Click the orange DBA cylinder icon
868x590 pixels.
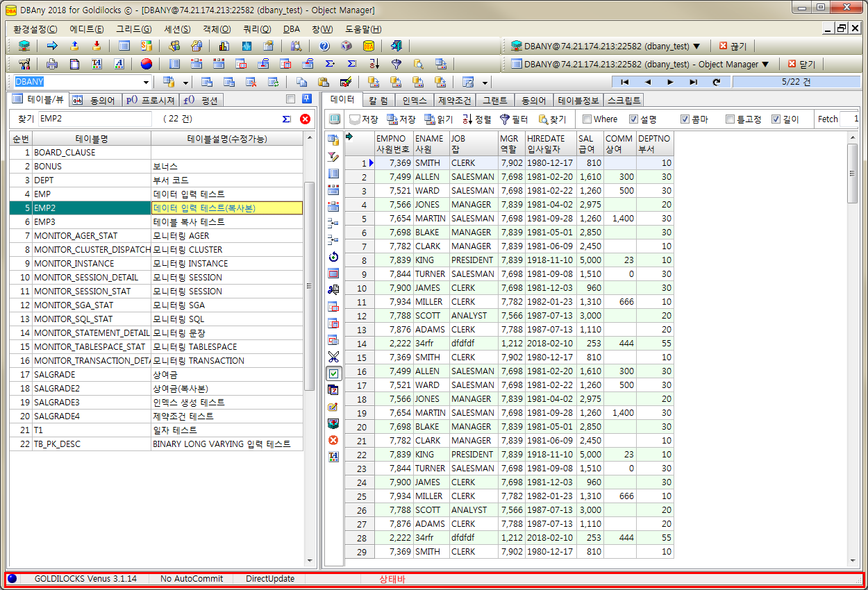point(369,46)
